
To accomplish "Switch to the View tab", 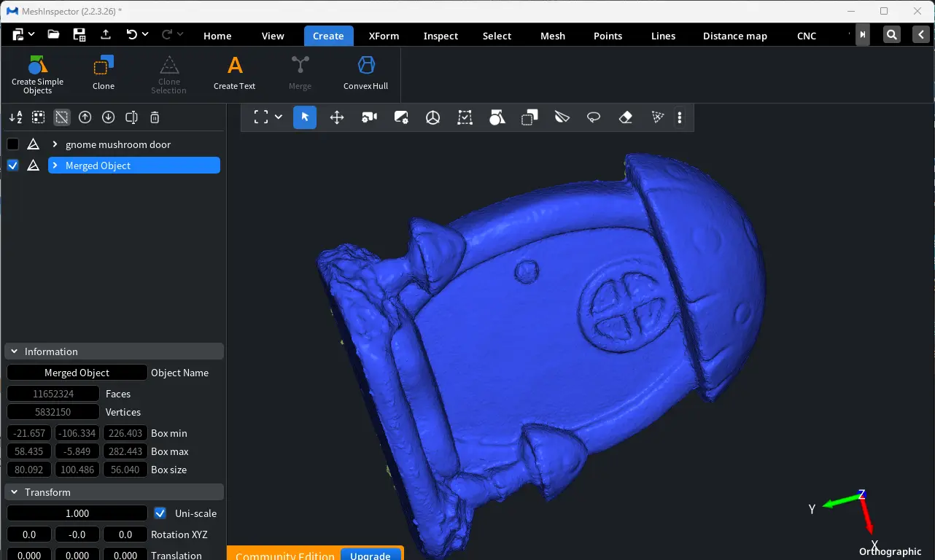I will point(273,36).
